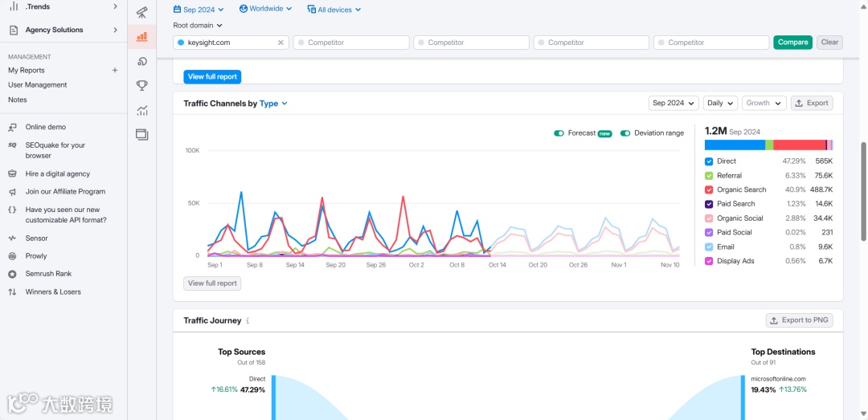Uncheck the Organic Social checkbox
Viewport: 868px width, 420px height.
709,218
